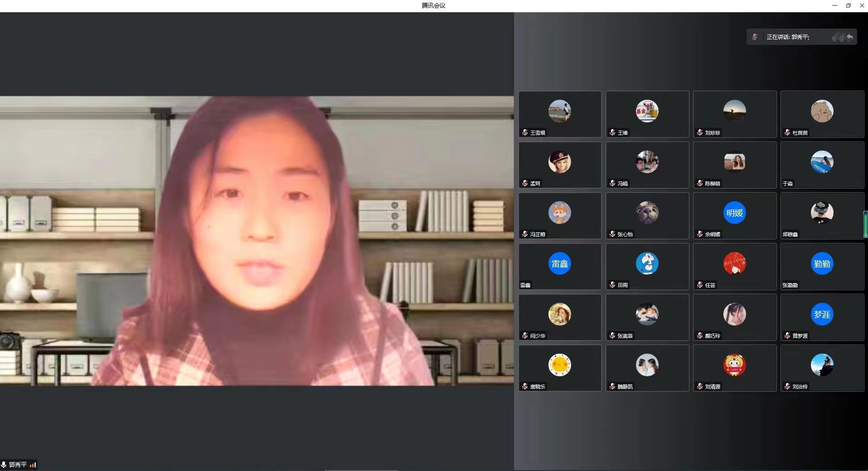
Task: Click the muted mic icon for 田雨
Action: tap(612, 285)
